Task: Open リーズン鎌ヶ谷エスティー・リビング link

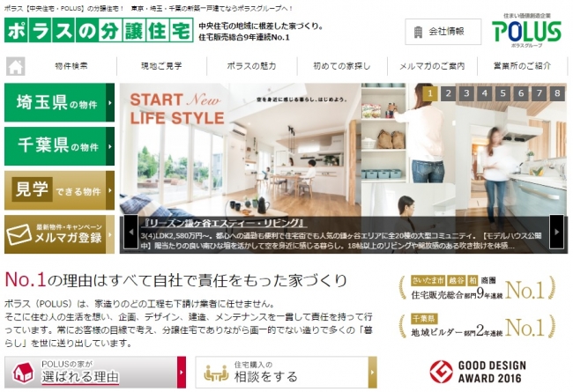Action: [x=224, y=223]
